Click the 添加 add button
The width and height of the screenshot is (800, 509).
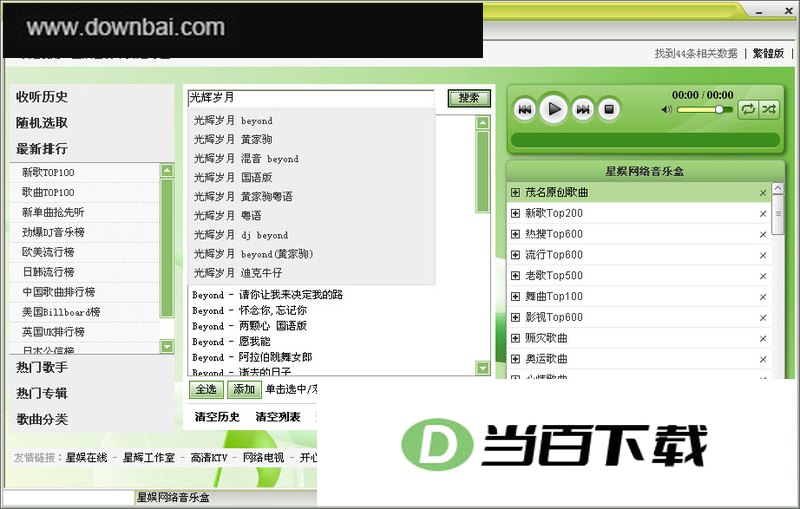[244, 390]
